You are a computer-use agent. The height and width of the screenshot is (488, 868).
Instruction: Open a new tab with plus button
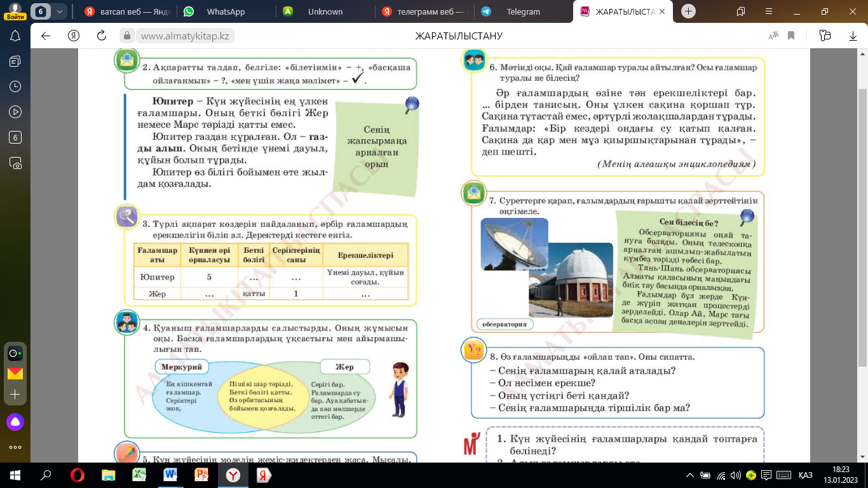689,11
